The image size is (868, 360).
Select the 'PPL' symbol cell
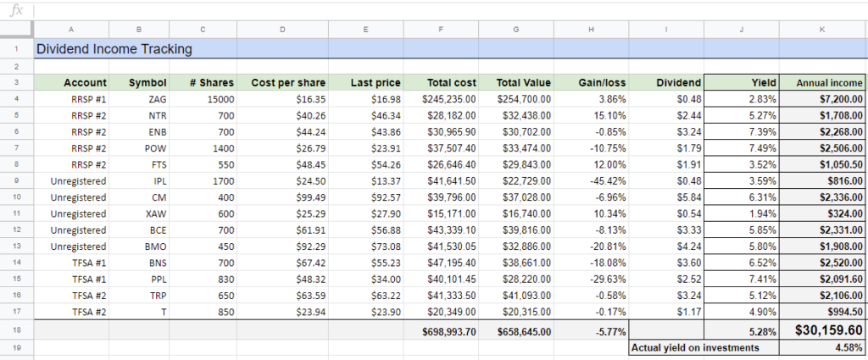pyautogui.click(x=139, y=280)
